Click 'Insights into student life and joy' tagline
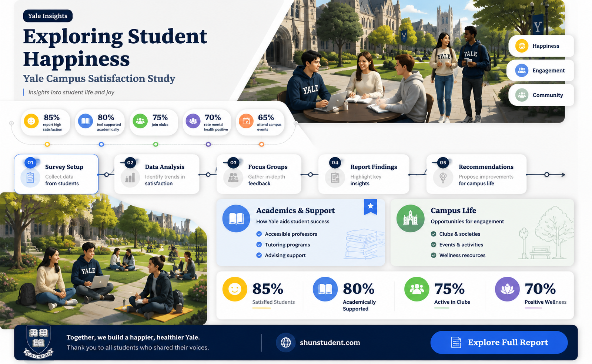Image resolution: width=592 pixels, height=364 pixels. pos(71,92)
